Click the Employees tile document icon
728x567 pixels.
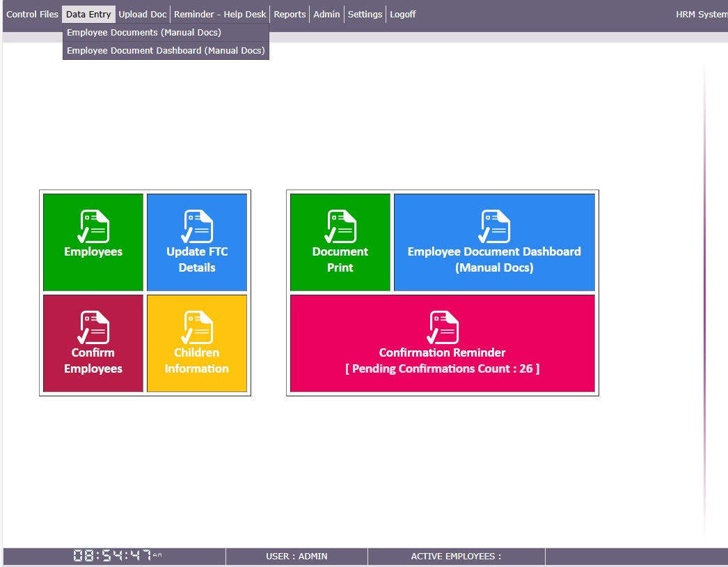[x=93, y=226]
